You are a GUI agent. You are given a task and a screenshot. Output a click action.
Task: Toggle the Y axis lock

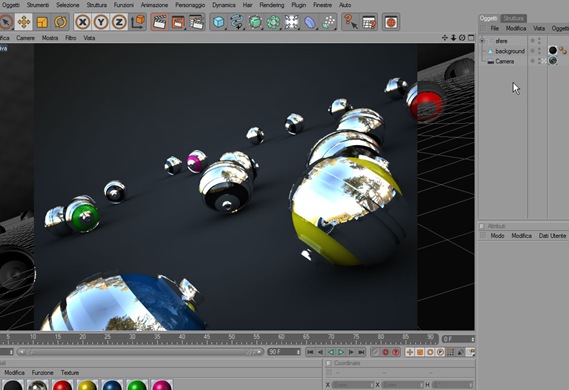point(101,22)
